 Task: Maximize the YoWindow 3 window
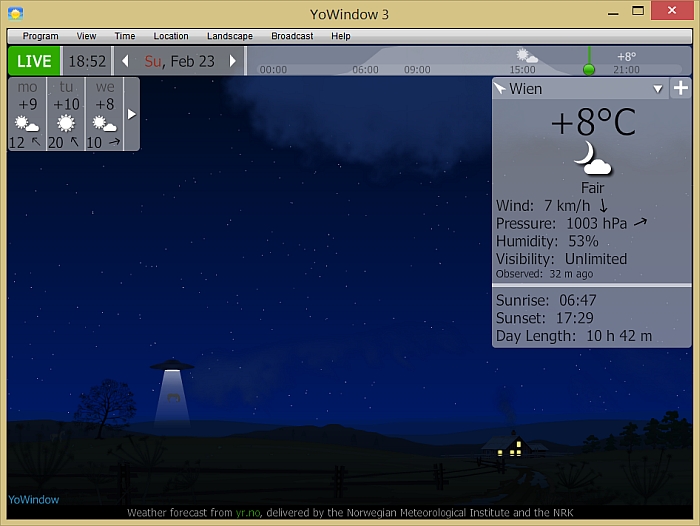pos(638,11)
